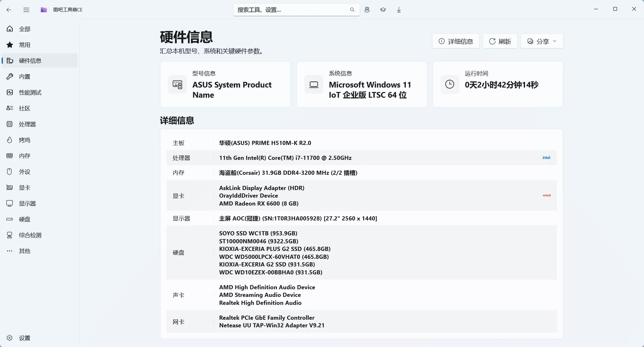Click the 图吧工具箱CE app logo
This screenshot has height=347, width=644.
point(44,10)
